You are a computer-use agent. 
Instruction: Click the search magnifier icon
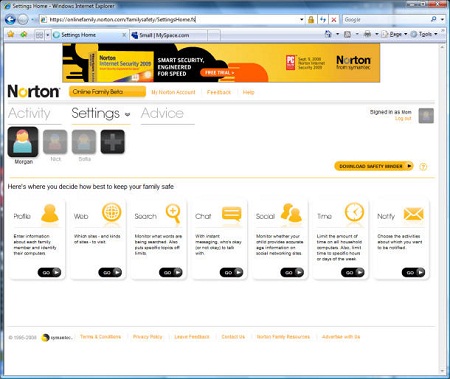pyautogui.click(x=434, y=19)
